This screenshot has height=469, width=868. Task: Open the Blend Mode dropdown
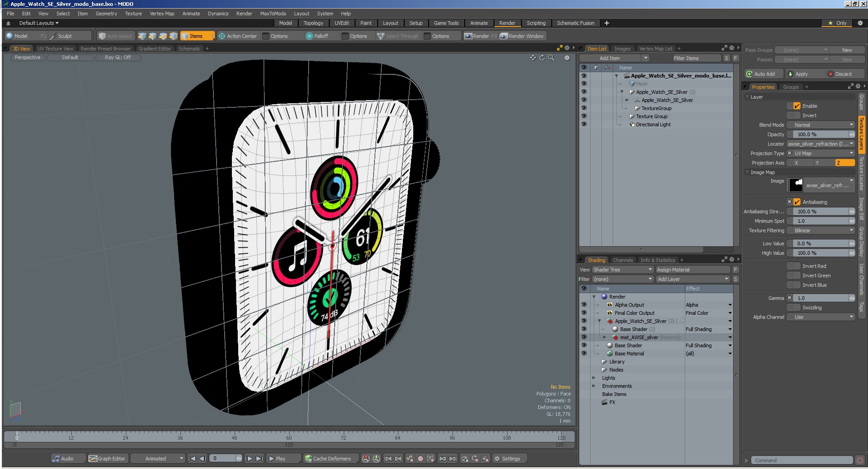(824, 125)
